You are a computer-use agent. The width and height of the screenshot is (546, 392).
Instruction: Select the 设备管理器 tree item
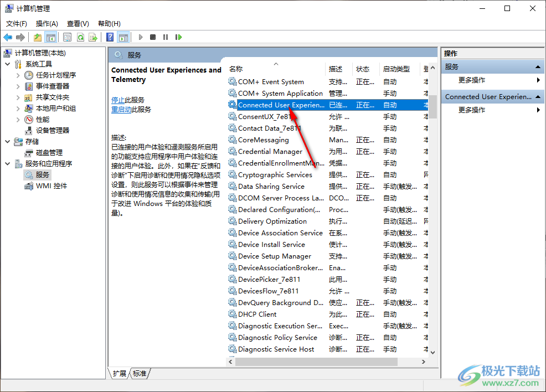point(52,131)
